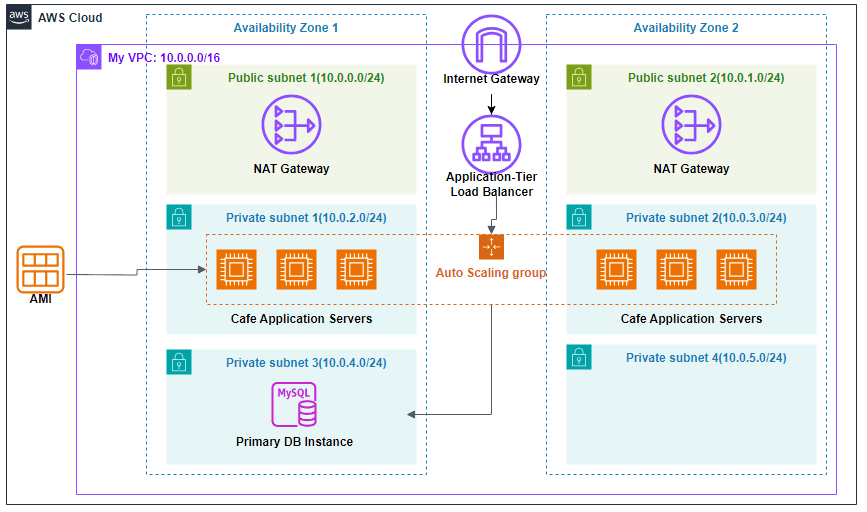Screen dimensions: 867x512
Task: Click the "AMI" caption text
Action: pyautogui.click(x=40, y=299)
